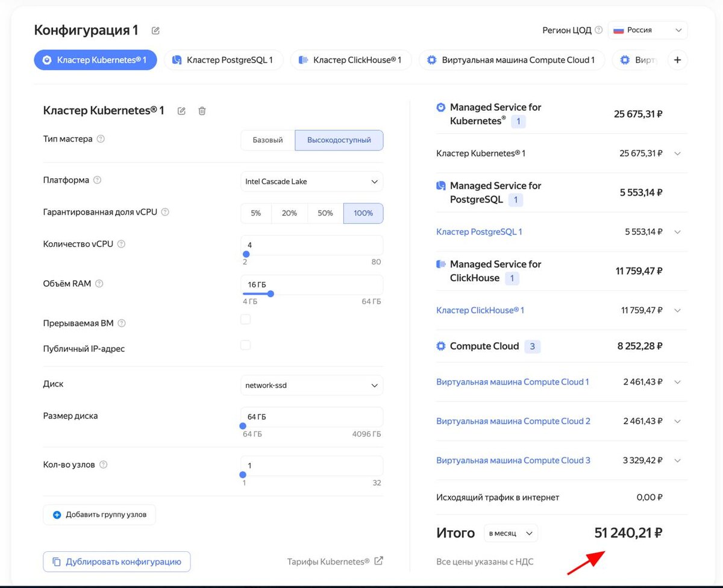This screenshot has width=723, height=588.
Task: Set guaranteed vCPU share to 5%
Action: (256, 213)
